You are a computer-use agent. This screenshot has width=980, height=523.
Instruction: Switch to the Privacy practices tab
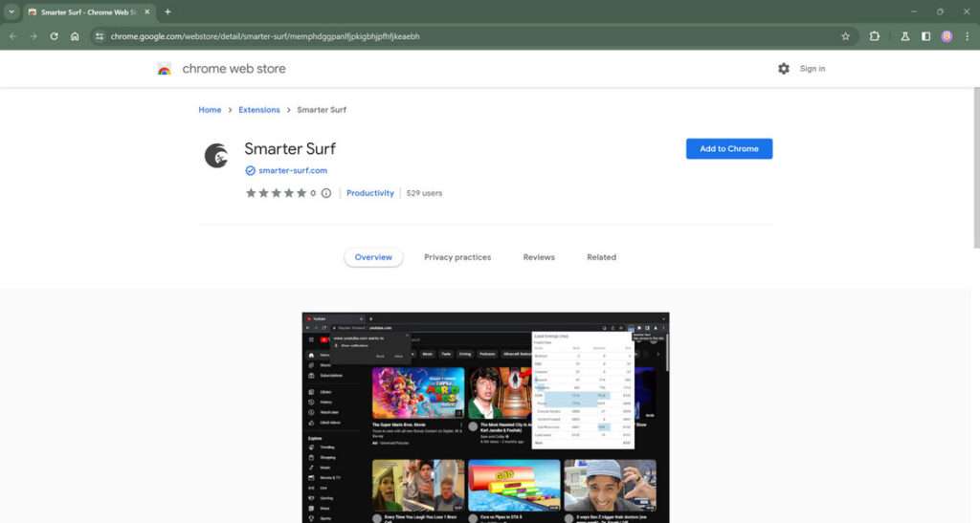pyautogui.click(x=457, y=257)
